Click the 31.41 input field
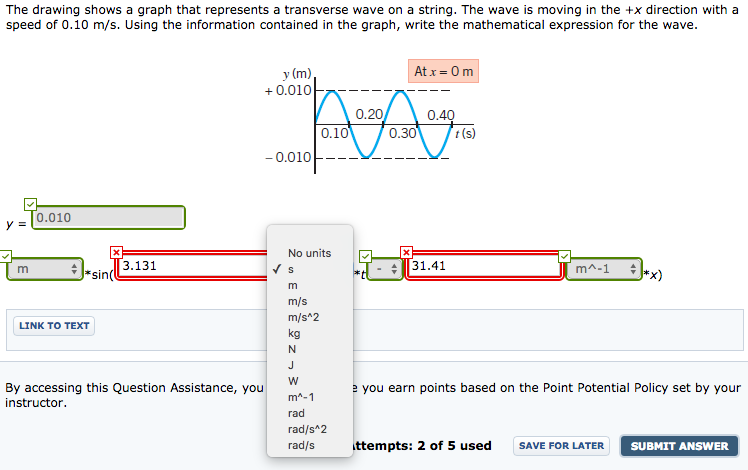 pos(484,266)
